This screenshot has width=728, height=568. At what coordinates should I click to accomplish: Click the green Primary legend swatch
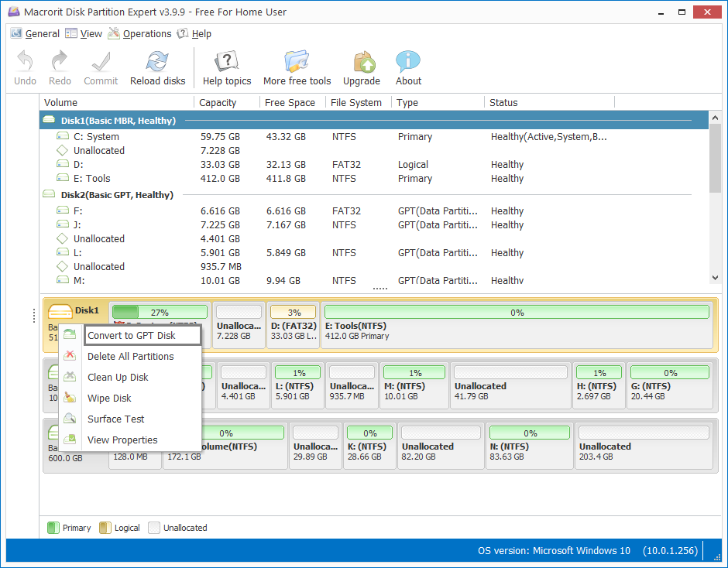[53, 528]
